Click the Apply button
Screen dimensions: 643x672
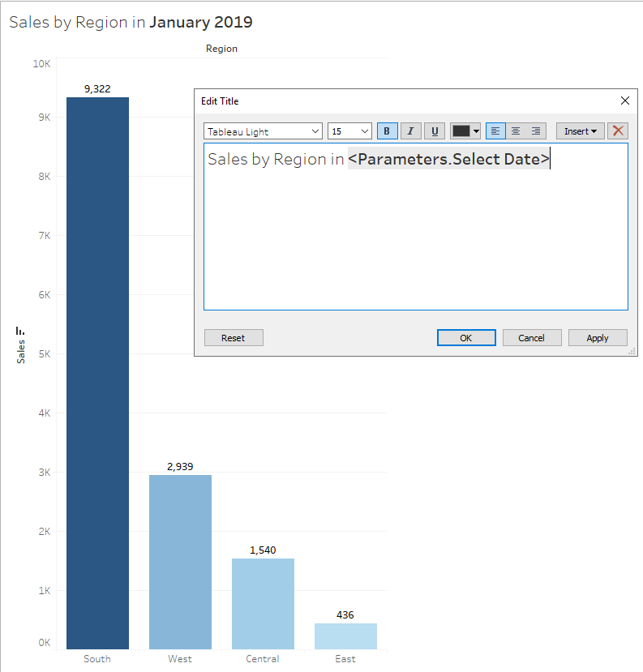point(598,338)
